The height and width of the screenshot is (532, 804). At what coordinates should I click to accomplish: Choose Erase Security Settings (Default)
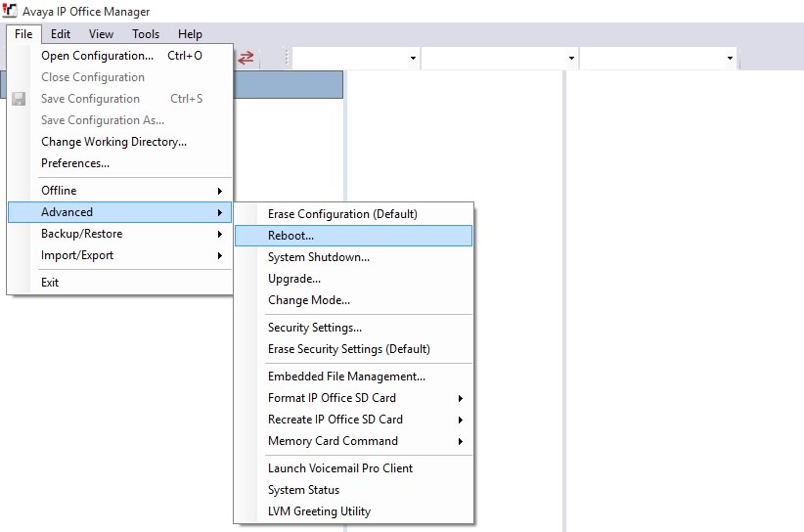click(353, 349)
